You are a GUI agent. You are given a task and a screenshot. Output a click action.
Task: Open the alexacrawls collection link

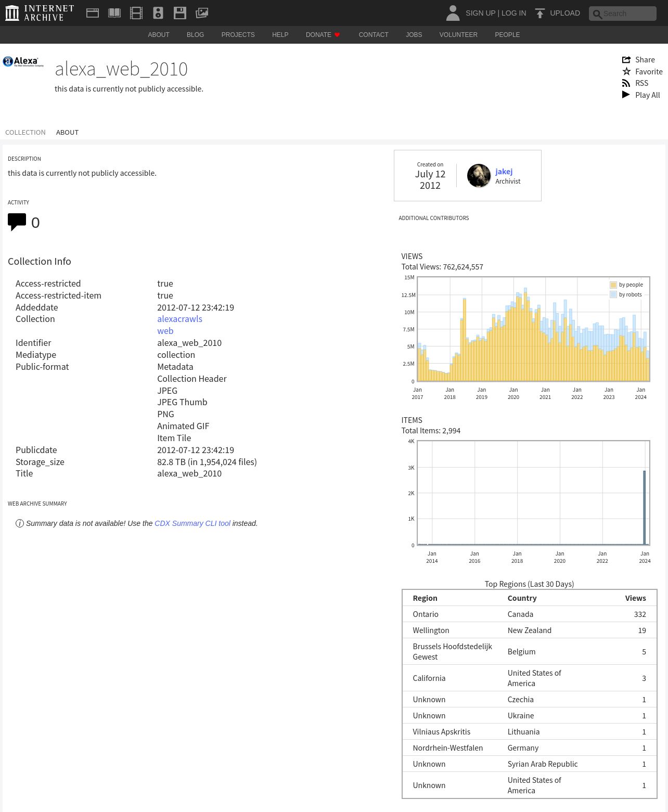tap(179, 319)
